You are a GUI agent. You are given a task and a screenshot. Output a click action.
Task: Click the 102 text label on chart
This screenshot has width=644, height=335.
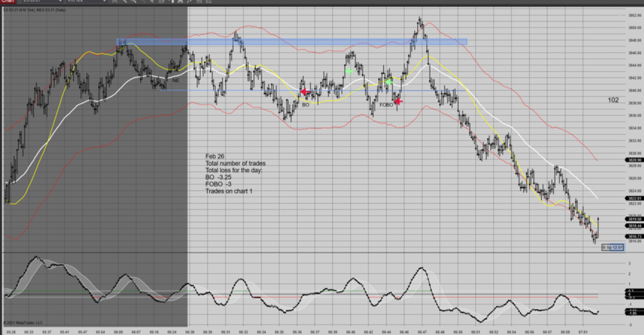613,100
